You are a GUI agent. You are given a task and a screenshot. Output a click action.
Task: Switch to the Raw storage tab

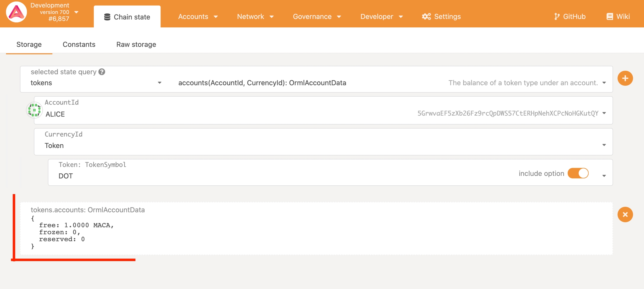click(x=136, y=44)
